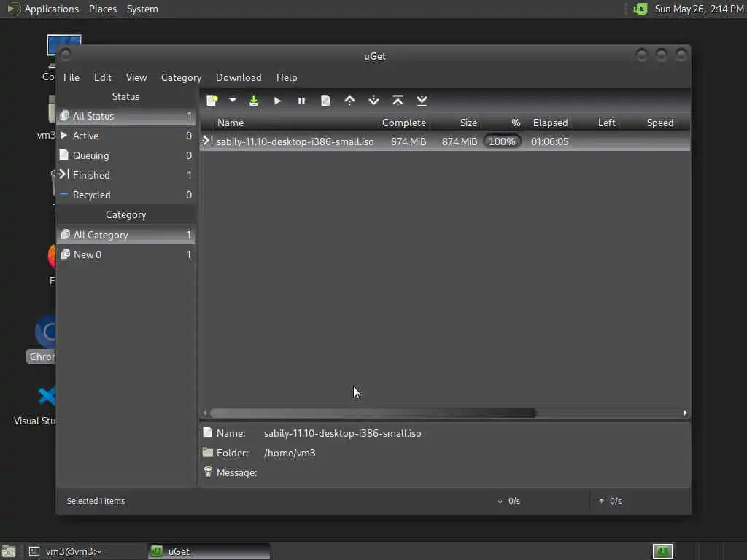The width and height of the screenshot is (747, 560).
Task: Select Finished status filter
Action: [x=126, y=175]
